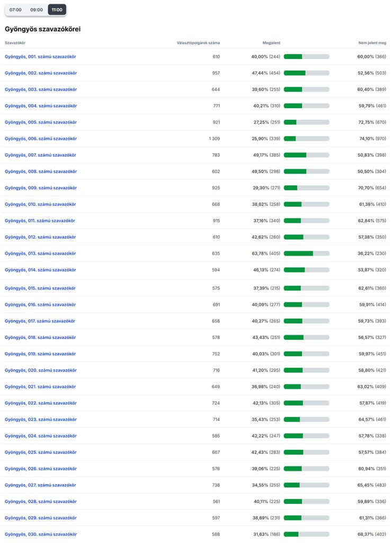Click the Szavazókör column header

(15, 42)
